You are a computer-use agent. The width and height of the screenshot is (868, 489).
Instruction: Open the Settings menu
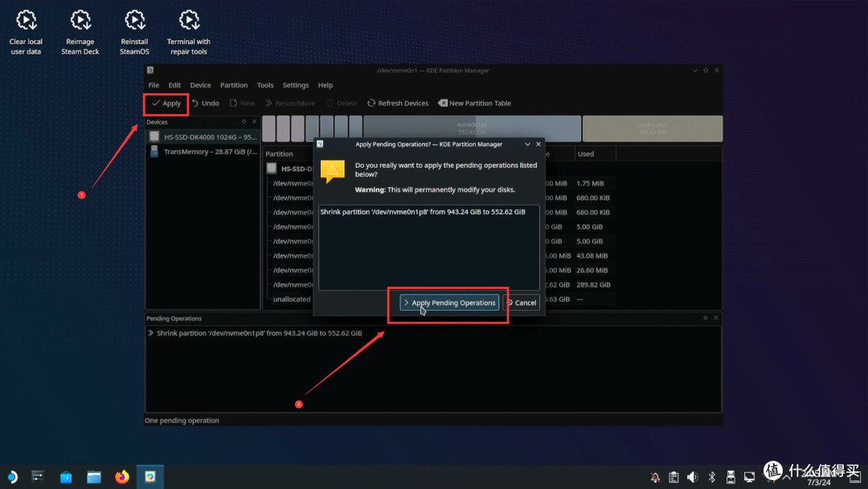click(296, 85)
